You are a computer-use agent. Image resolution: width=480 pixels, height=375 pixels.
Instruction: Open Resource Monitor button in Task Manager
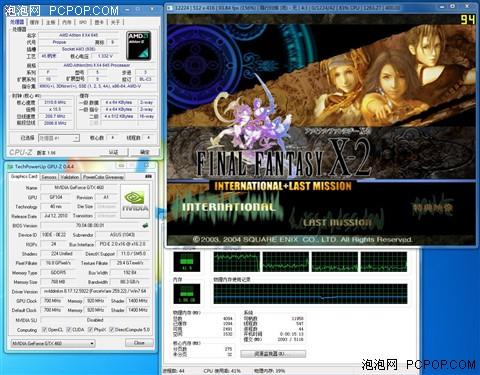click(x=273, y=354)
